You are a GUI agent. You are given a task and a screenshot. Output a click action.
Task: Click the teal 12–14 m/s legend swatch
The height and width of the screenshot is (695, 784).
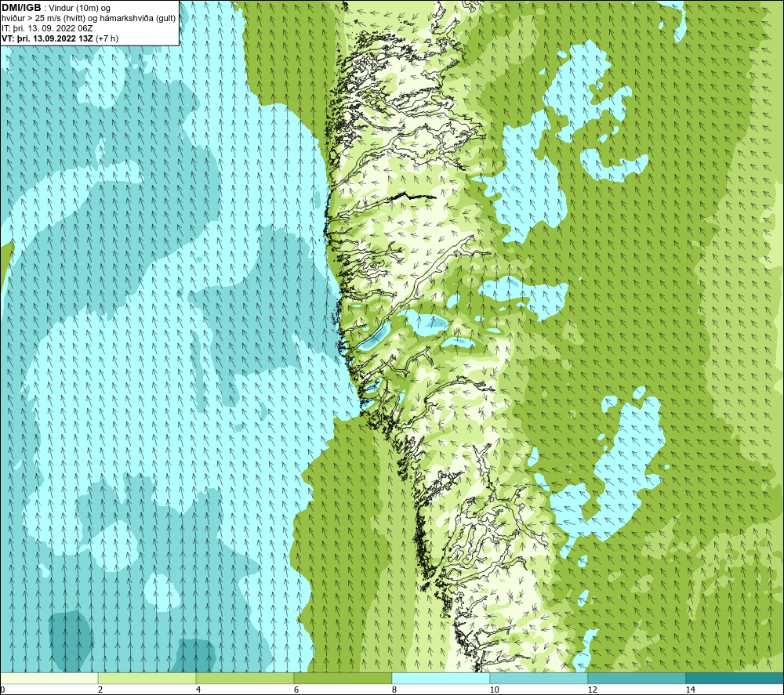click(637, 679)
